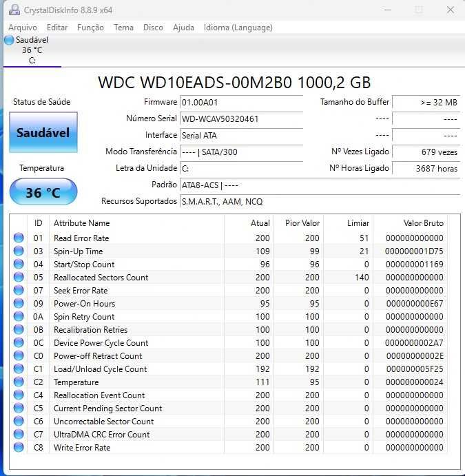Click the status orb for Spin Retry Count

point(19,316)
